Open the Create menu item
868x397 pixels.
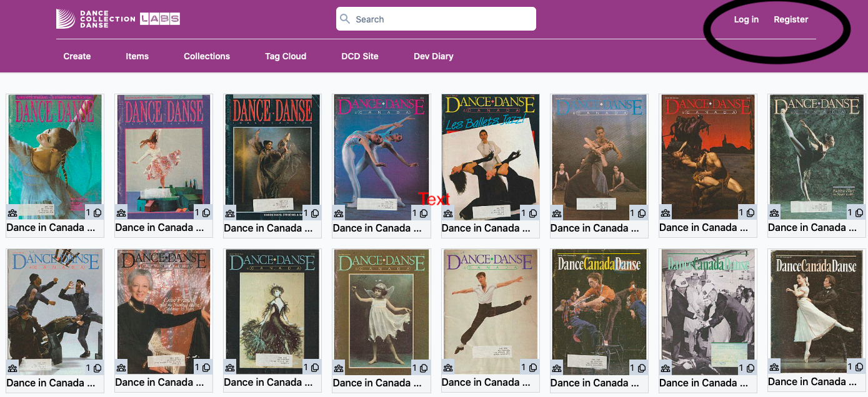pyautogui.click(x=77, y=56)
